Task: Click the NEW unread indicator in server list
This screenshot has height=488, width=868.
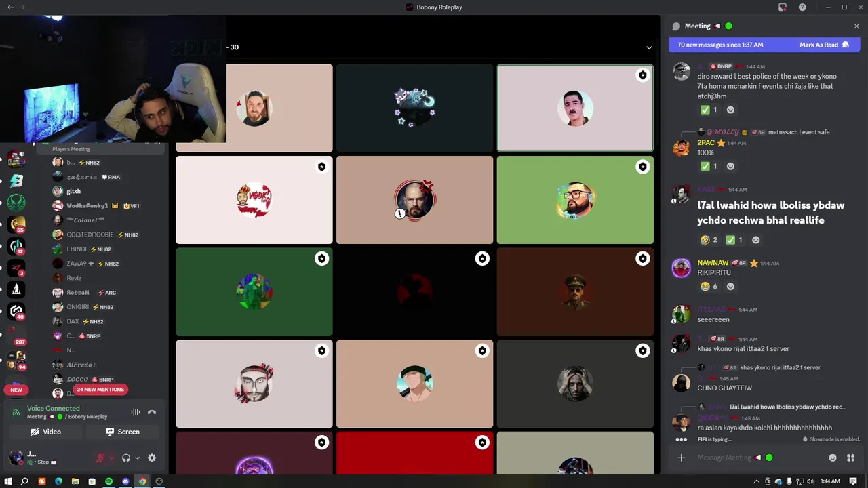Action: pos(16,390)
